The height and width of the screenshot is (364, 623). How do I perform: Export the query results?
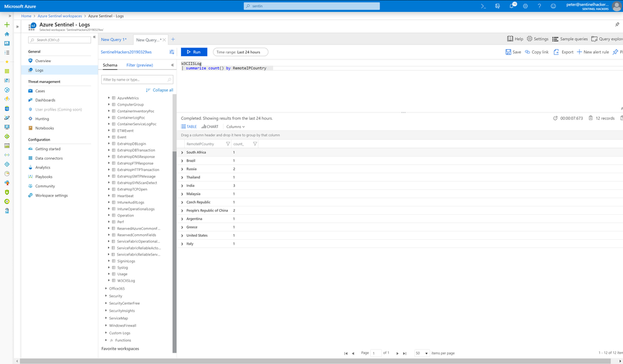pyautogui.click(x=564, y=52)
